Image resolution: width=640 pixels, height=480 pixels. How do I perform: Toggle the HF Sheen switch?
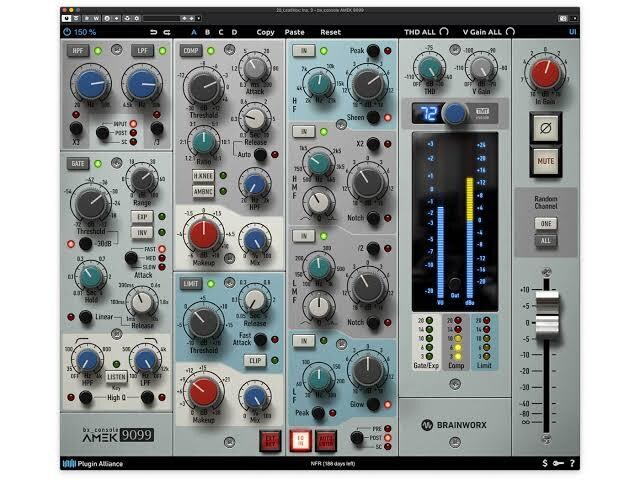pyautogui.click(x=373, y=117)
